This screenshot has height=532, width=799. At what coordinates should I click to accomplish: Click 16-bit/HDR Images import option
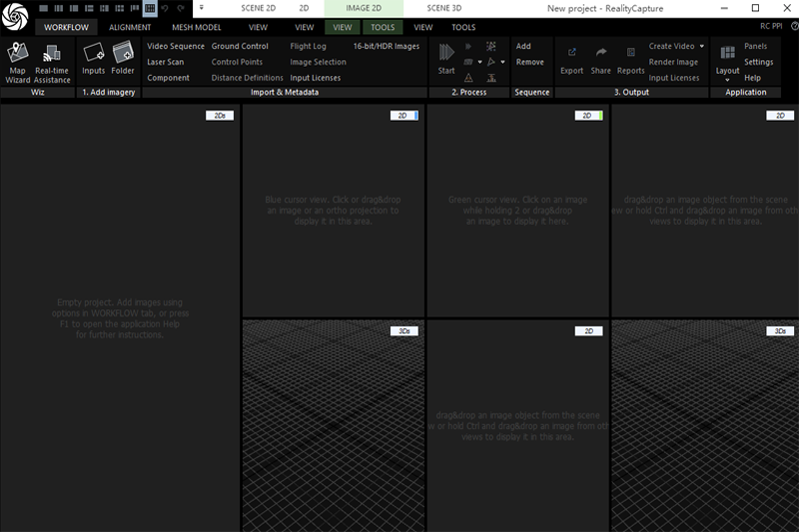tap(387, 46)
